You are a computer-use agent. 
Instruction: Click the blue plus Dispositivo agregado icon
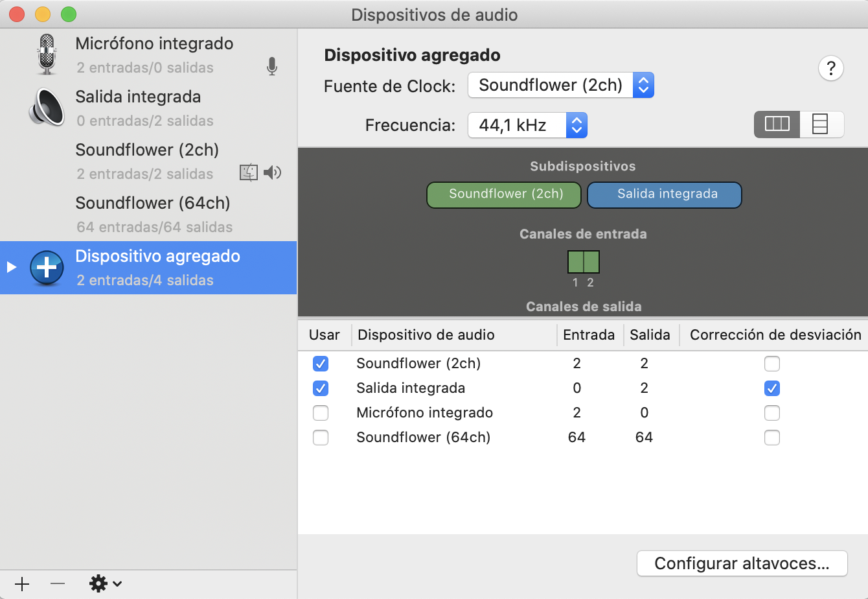click(47, 268)
